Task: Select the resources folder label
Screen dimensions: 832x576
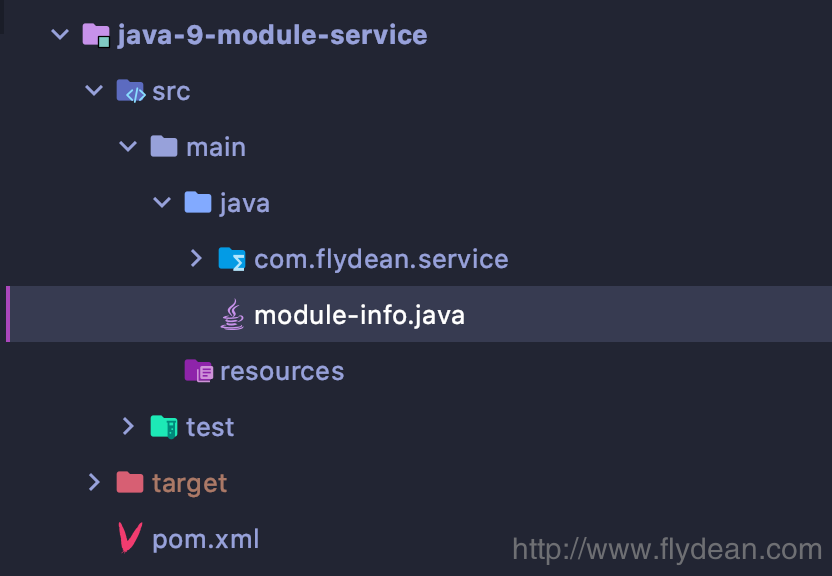Action: coord(281,372)
